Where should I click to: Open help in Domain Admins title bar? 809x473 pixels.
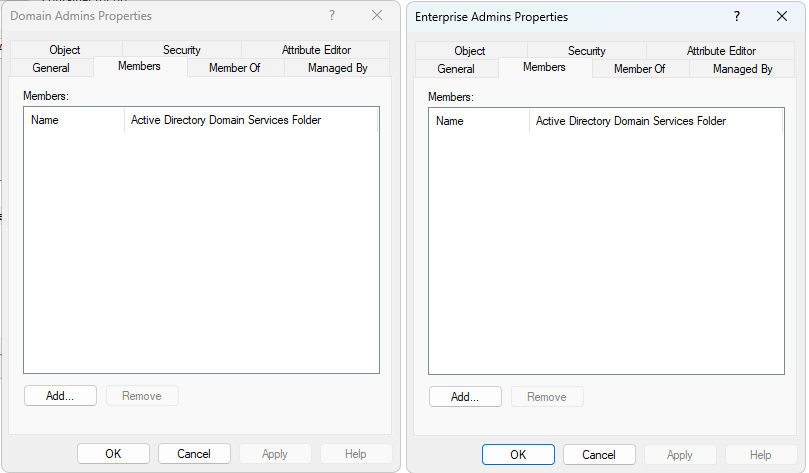[332, 16]
